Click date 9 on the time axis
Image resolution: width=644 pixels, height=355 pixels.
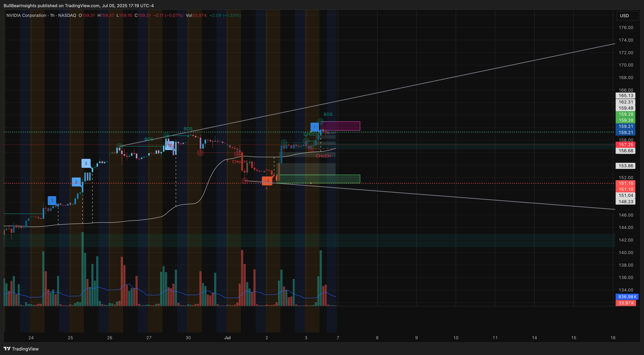click(416, 338)
